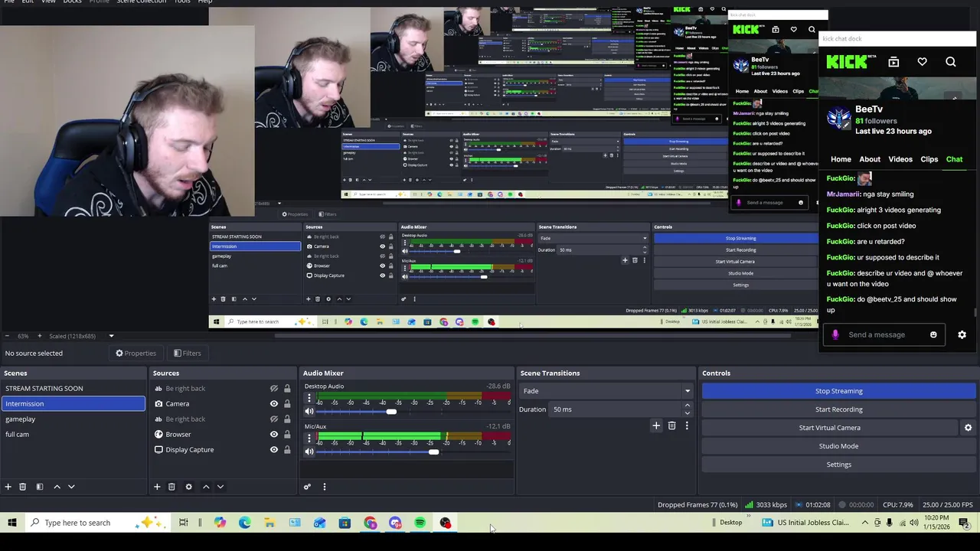Move selected source down
This screenshot has height=551, width=980.
pyautogui.click(x=220, y=487)
